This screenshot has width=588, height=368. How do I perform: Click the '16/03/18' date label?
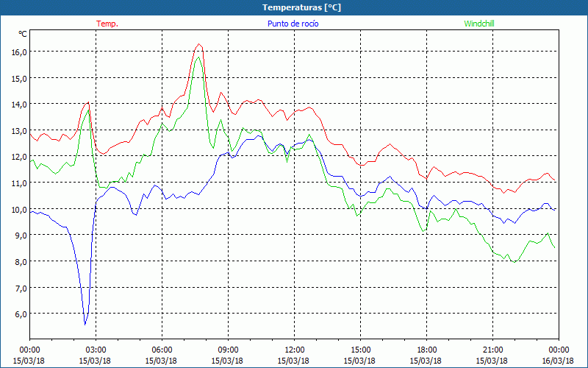click(x=558, y=361)
